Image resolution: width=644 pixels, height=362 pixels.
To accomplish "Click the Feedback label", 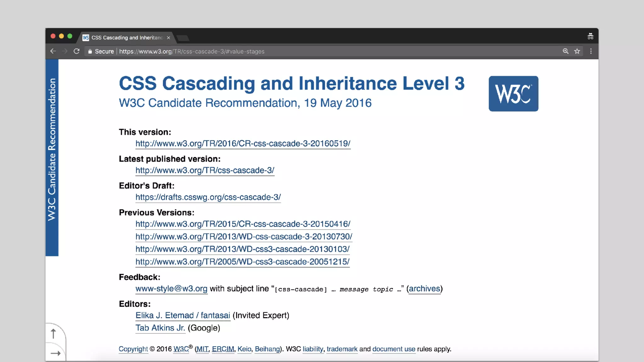I will pos(140,277).
